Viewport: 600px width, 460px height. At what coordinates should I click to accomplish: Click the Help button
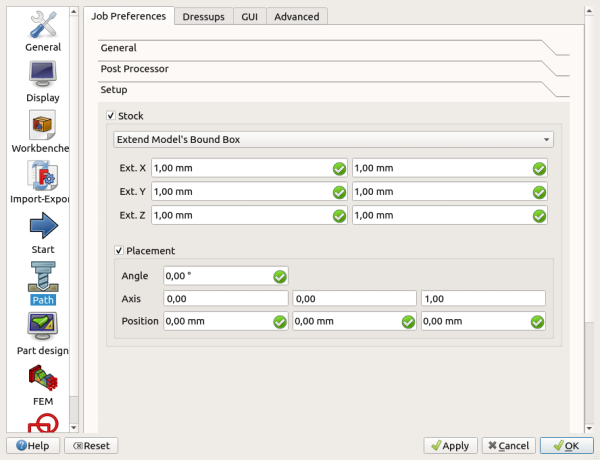[33, 445]
